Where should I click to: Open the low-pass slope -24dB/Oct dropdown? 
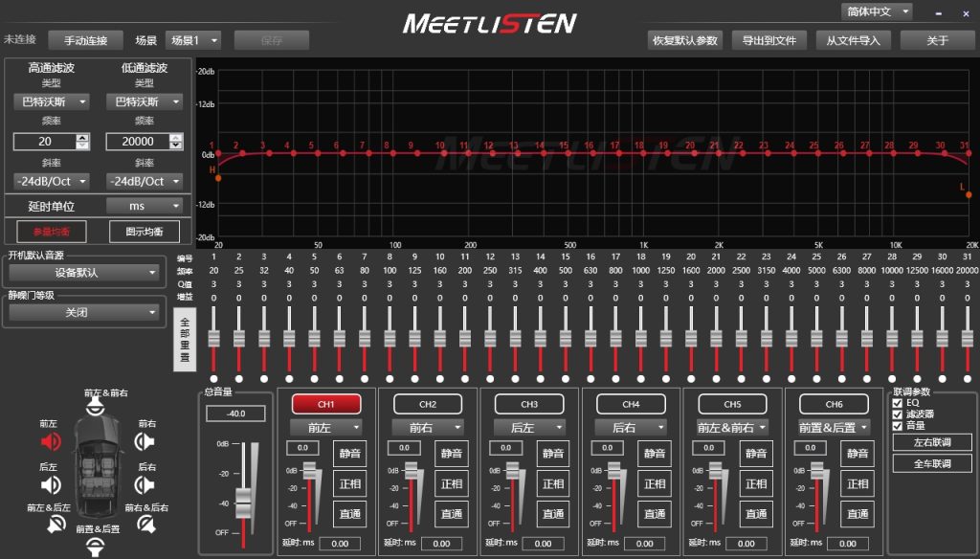(145, 181)
